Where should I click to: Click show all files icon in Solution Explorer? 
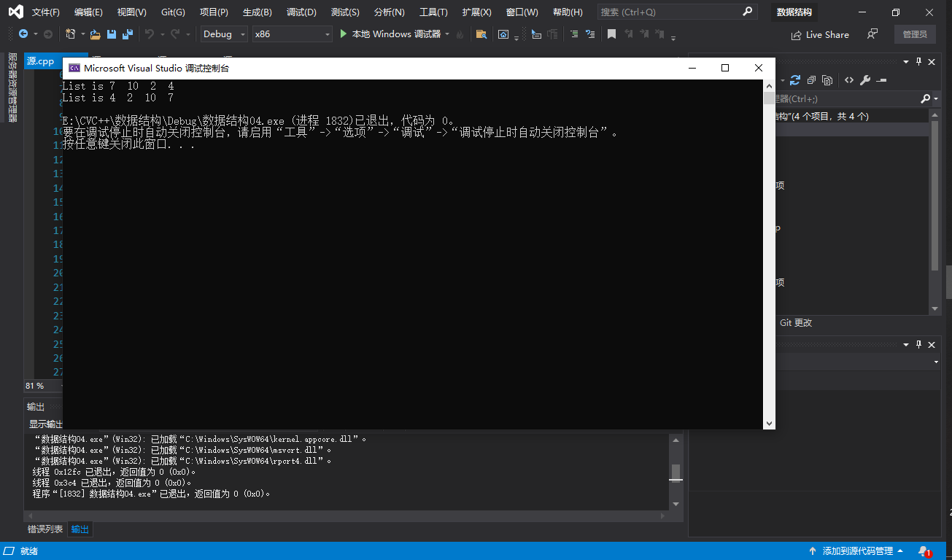pyautogui.click(x=827, y=80)
